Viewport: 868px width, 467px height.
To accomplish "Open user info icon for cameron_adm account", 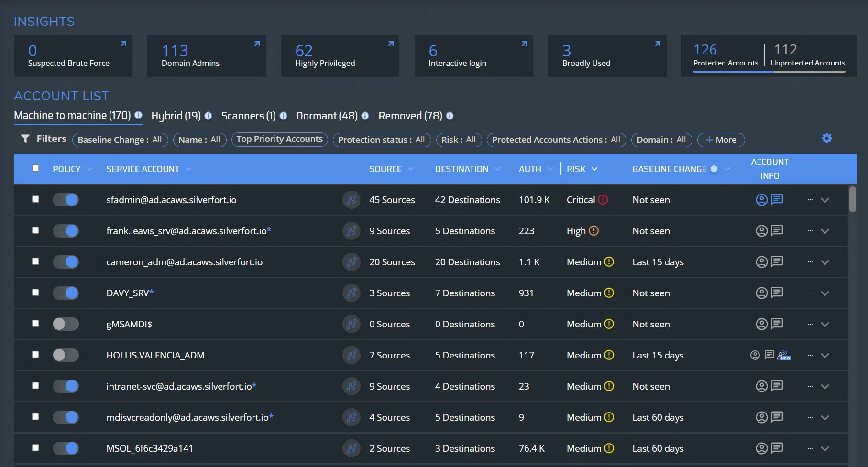I will pos(761,262).
